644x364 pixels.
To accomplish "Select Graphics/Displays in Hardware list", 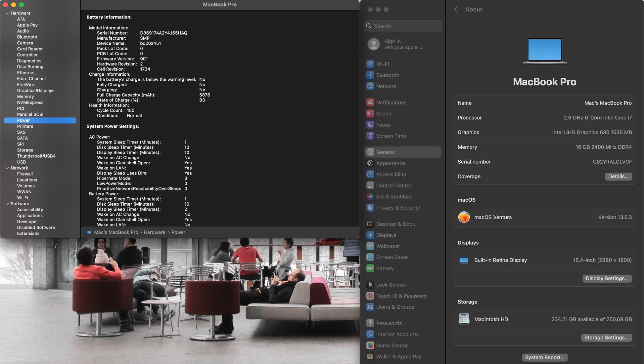I will 35,91.
